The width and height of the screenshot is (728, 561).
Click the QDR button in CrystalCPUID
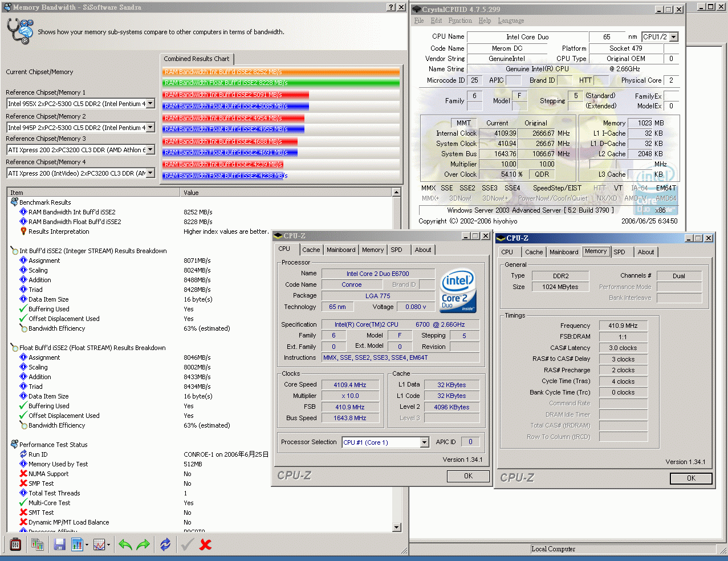[x=542, y=174]
